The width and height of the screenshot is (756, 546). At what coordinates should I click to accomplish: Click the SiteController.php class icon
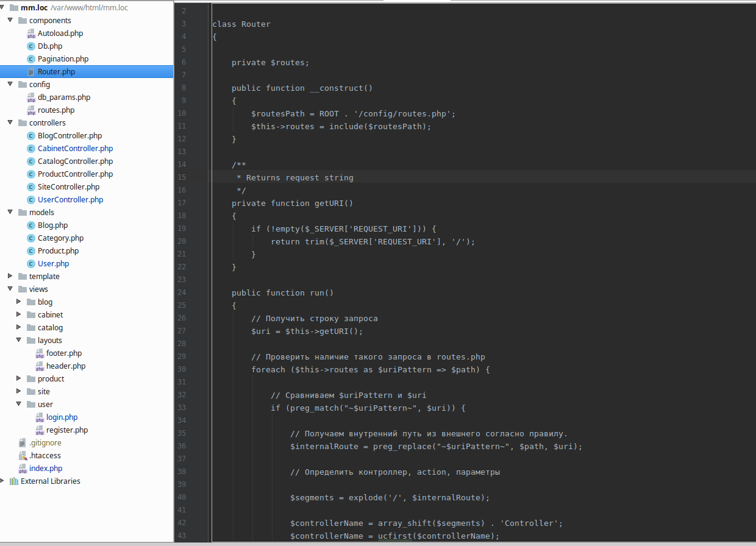point(31,187)
